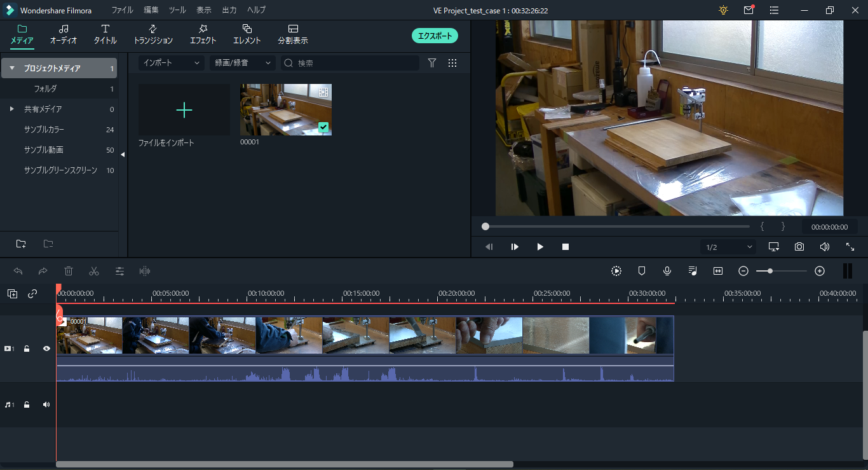868x470 pixels.
Task: Take a snapshot with the camera icon
Action: tap(799, 247)
